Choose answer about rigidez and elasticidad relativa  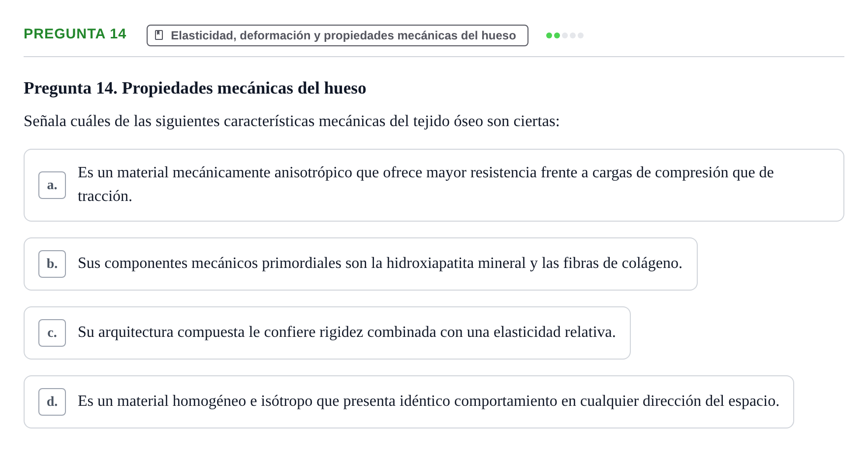tap(327, 333)
